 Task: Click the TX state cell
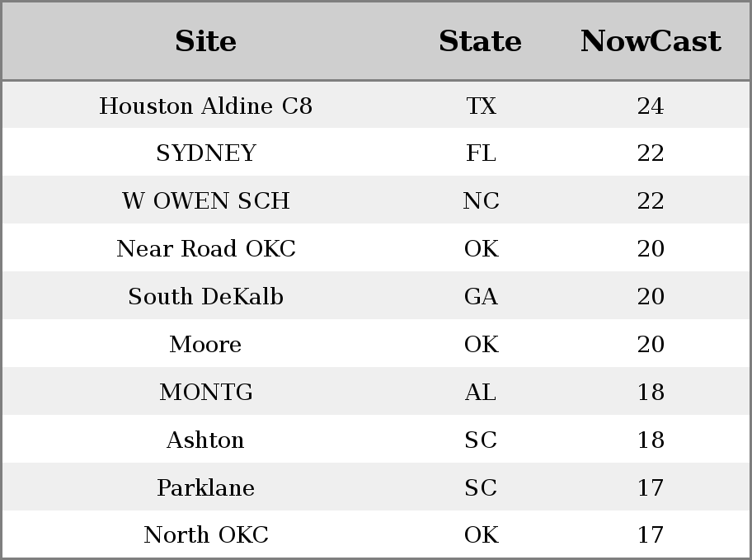pyautogui.click(x=481, y=106)
